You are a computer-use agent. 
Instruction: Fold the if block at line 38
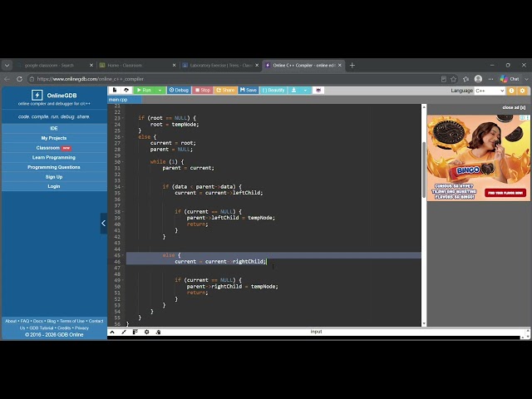[x=123, y=212]
